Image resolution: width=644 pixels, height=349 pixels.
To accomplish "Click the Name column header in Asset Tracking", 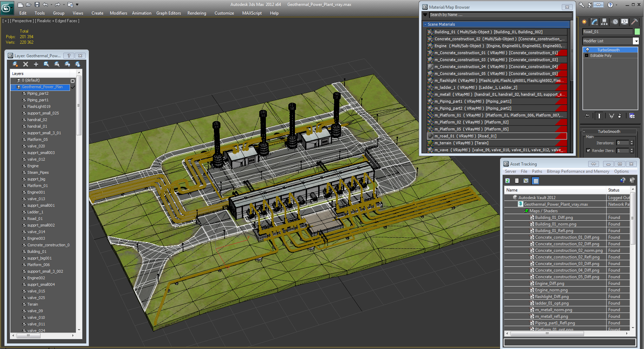I will click(555, 190).
